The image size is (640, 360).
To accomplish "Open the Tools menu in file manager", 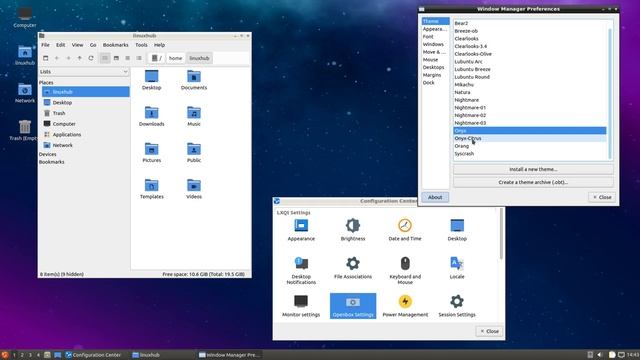I will tap(141, 45).
